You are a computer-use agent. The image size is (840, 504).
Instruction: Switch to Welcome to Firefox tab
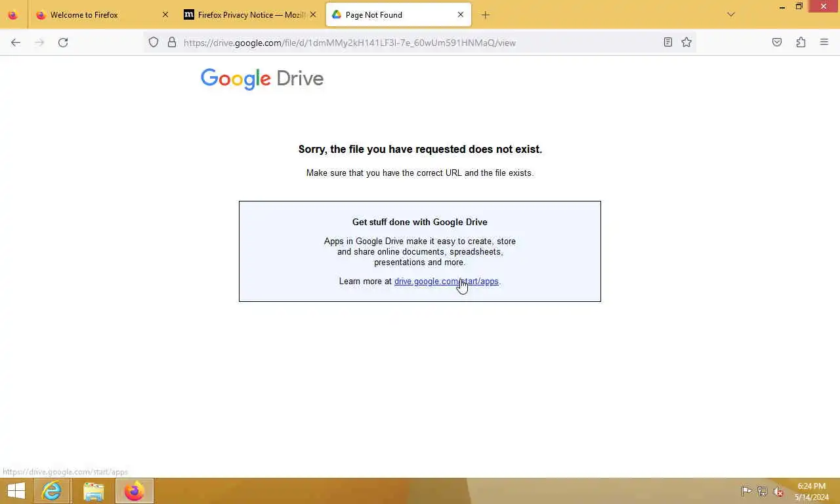pyautogui.click(x=103, y=15)
